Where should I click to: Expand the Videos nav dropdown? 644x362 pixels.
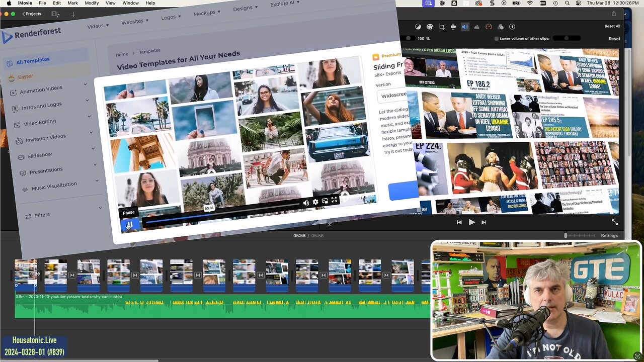click(x=98, y=26)
